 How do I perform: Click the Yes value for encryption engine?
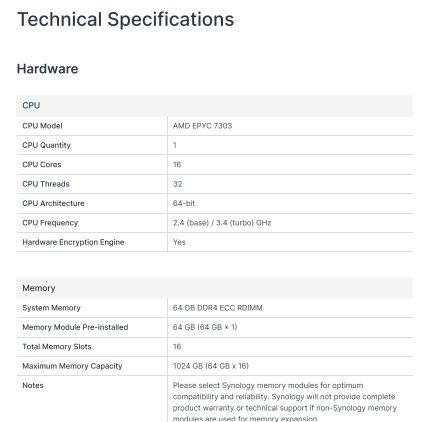[179, 242]
